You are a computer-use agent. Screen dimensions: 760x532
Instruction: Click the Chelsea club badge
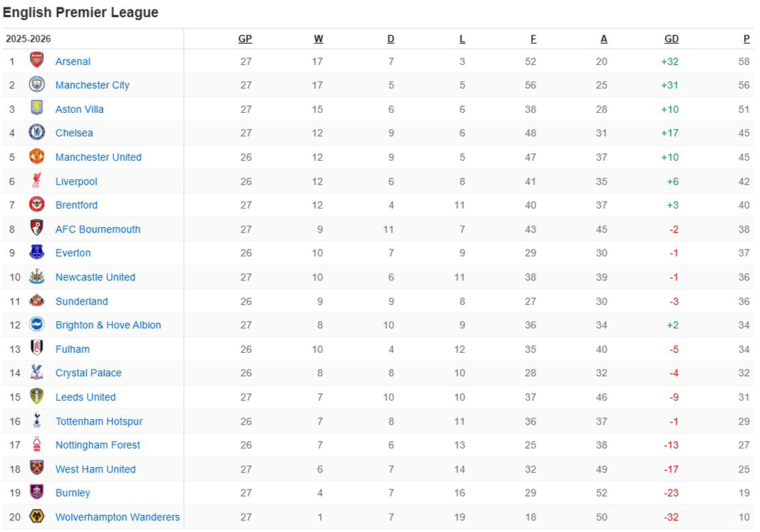tap(37, 133)
